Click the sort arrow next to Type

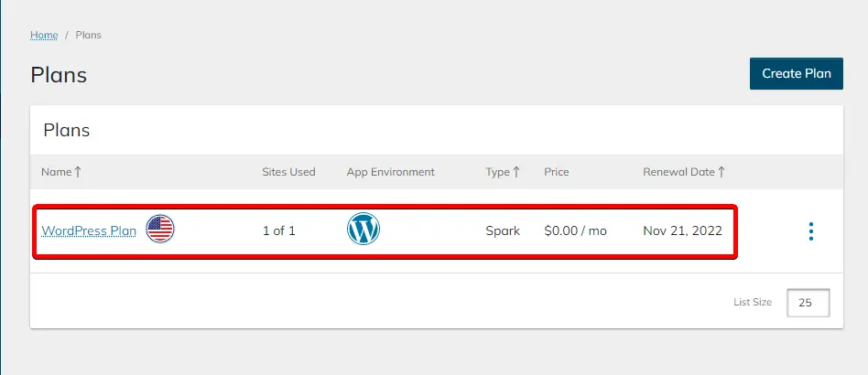[x=517, y=172]
